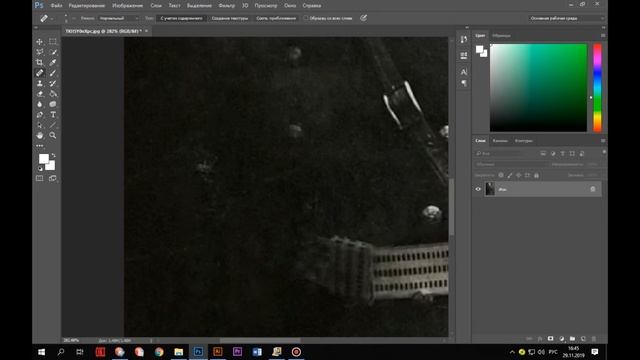Select the Zoom tool

(53, 136)
